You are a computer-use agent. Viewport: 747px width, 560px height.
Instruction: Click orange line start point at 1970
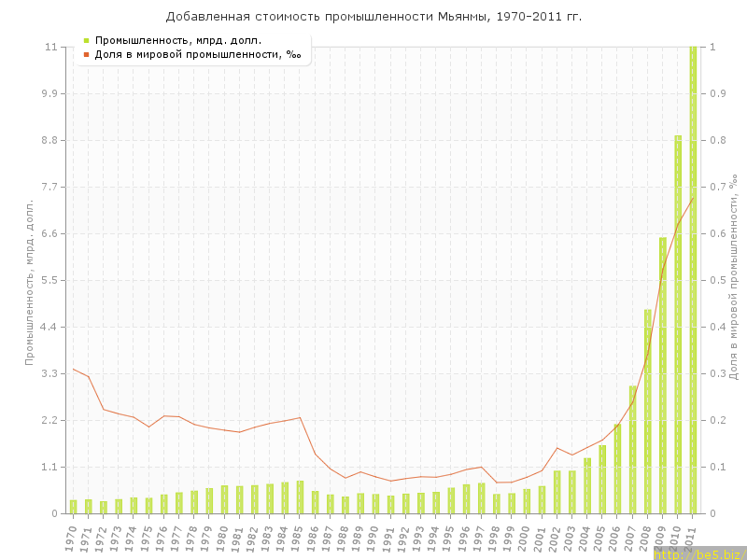74,369
